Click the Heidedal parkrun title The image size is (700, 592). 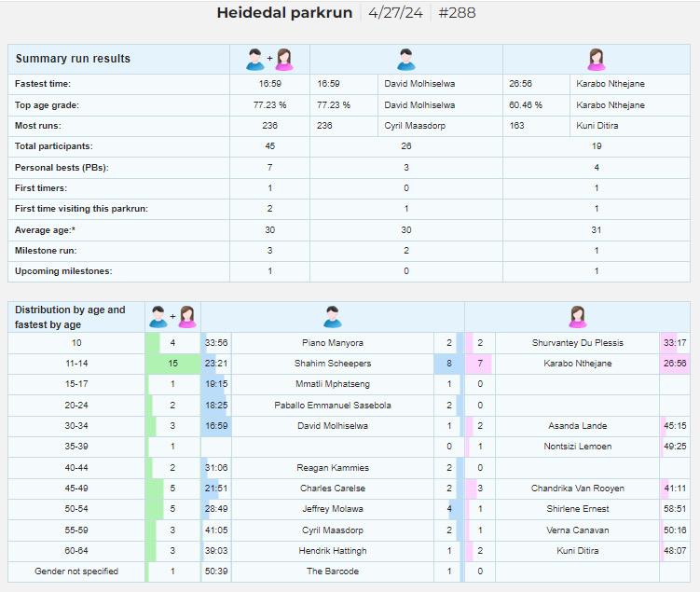click(x=284, y=12)
